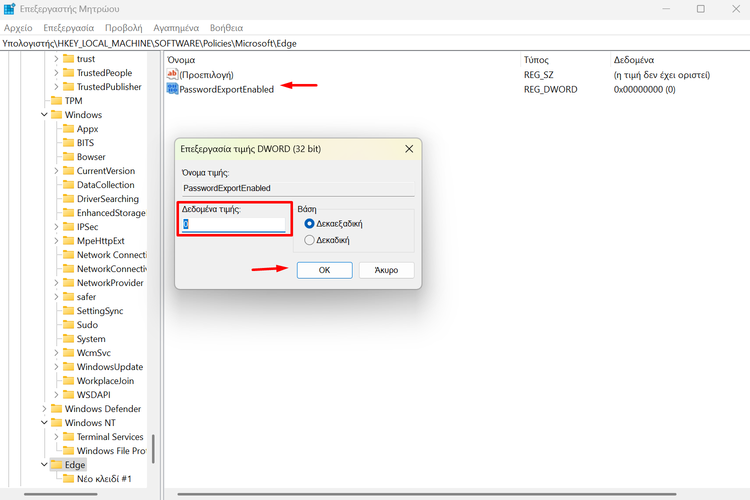Select the Bowser folder icon

point(68,156)
